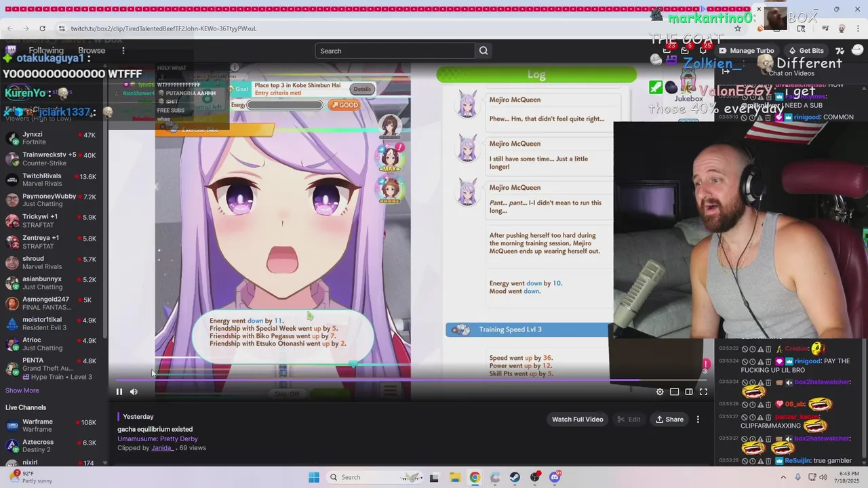
Task: Click the browser reload button
Action: [x=42, y=28]
